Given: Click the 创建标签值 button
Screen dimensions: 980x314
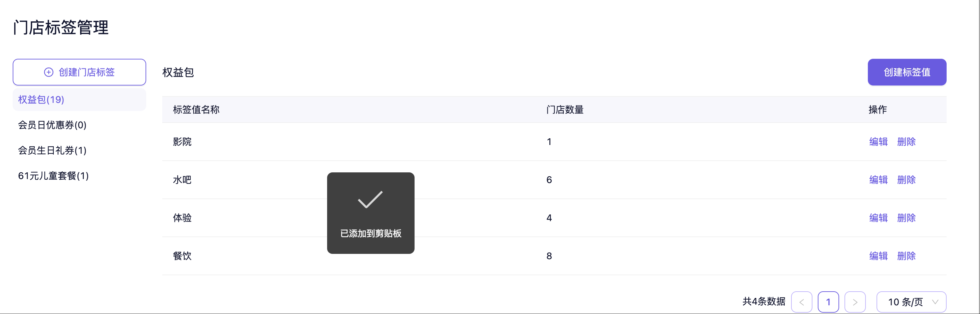Looking at the screenshot, I should 907,72.
